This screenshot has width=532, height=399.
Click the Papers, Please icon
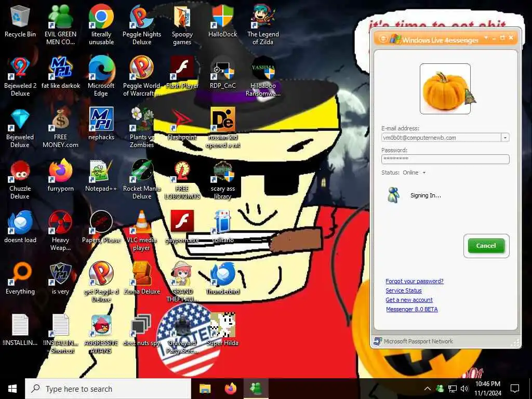pos(101,222)
